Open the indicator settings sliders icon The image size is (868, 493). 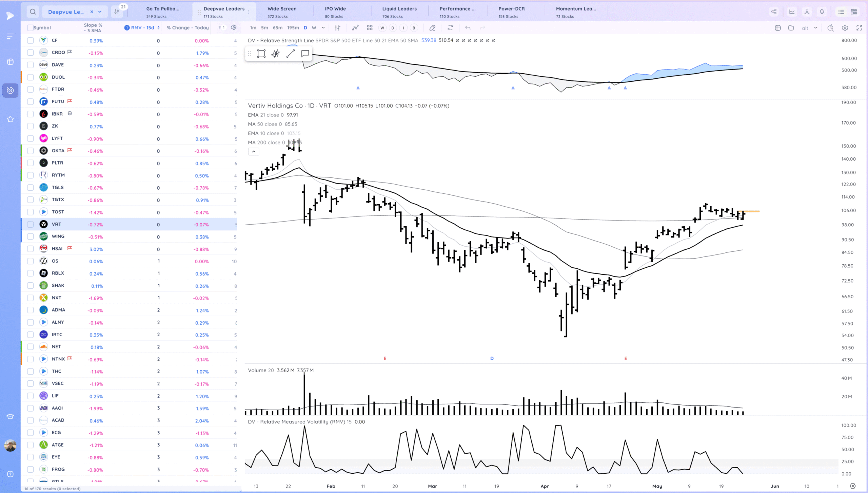[x=337, y=28]
